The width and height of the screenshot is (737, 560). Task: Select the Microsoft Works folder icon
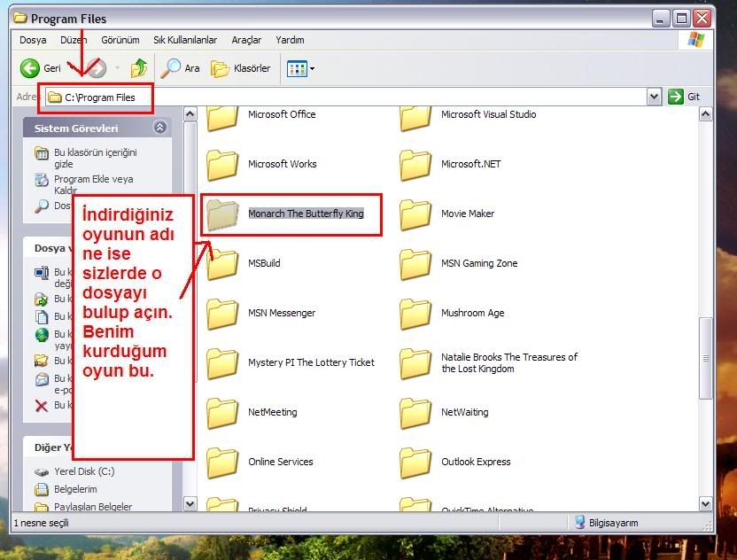[x=222, y=165]
